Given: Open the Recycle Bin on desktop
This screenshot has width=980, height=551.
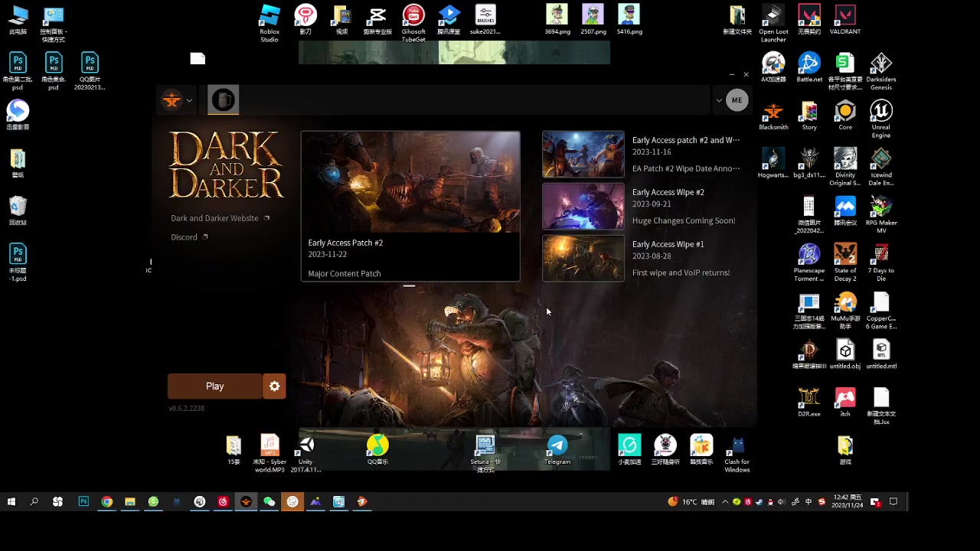Looking at the screenshot, I should coord(18,210).
